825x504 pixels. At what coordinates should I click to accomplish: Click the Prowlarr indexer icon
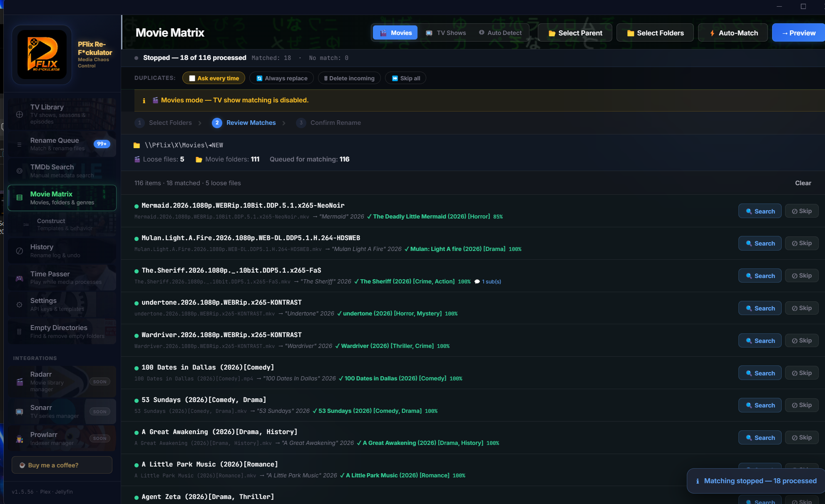pos(20,439)
